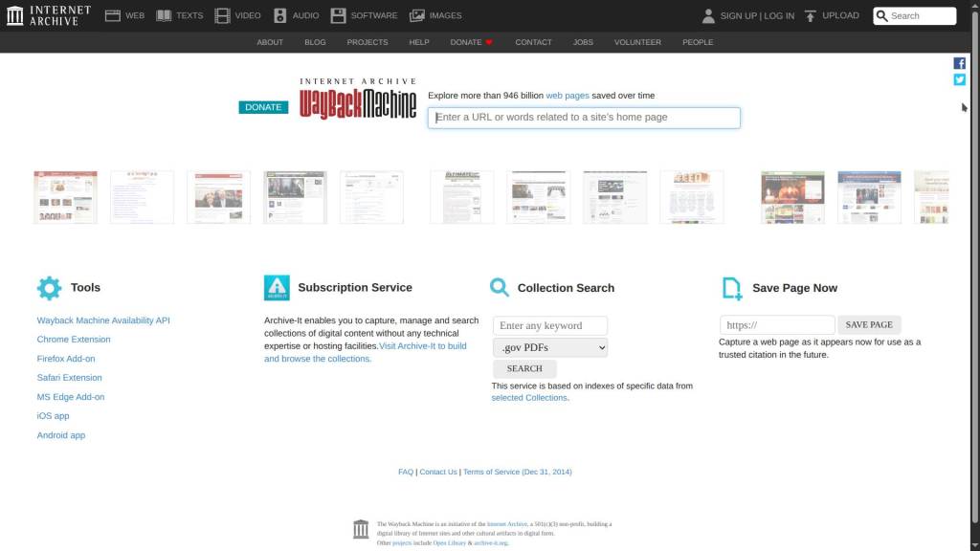Open the iOS app link
This screenshot has width=980, height=551.
(53, 416)
